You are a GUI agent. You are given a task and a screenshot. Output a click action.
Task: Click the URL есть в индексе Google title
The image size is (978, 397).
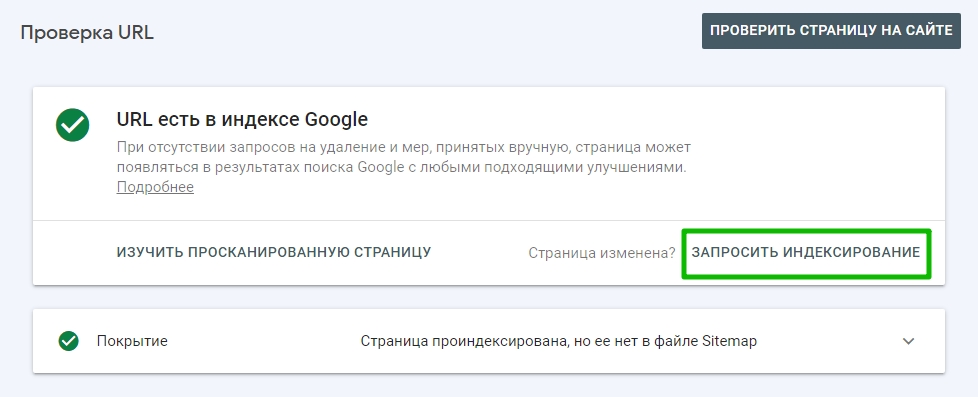click(x=242, y=119)
